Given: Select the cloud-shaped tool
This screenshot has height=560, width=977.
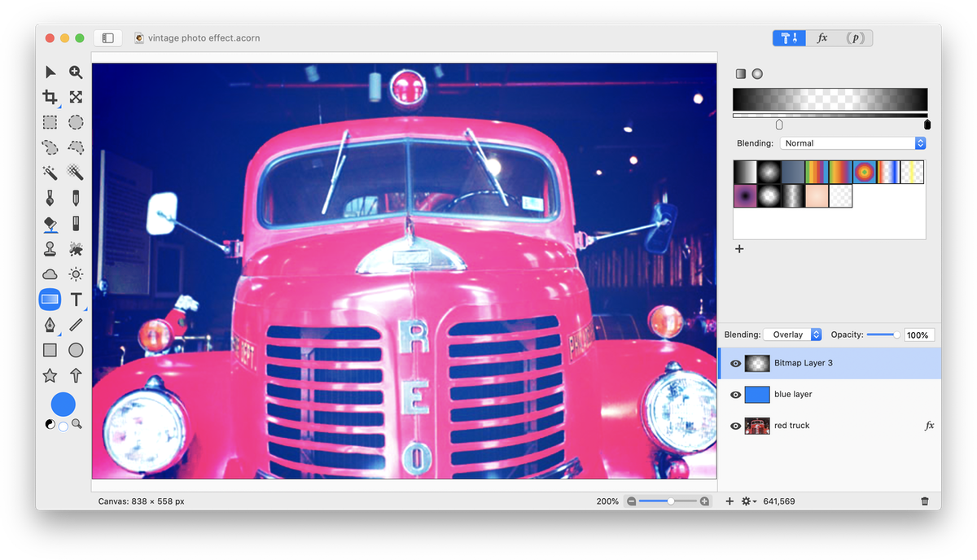Looking at the screenshot, I should (x=50, y=274).
